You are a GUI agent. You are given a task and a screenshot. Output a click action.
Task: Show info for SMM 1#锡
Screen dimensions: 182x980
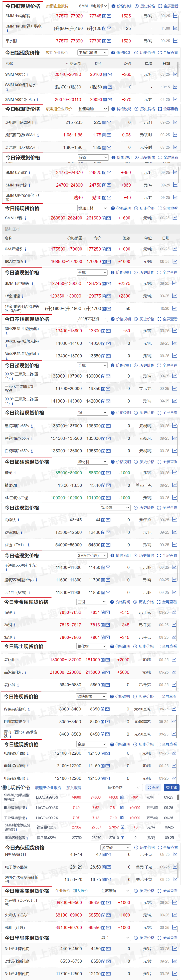coord(25,218)
